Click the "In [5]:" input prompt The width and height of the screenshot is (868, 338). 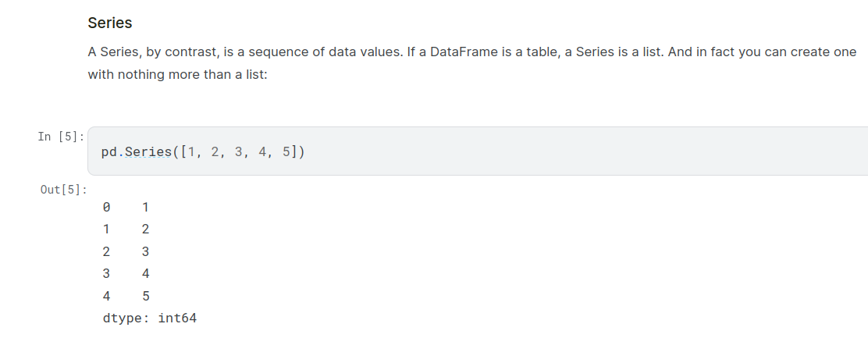click(x=59, y=137)
